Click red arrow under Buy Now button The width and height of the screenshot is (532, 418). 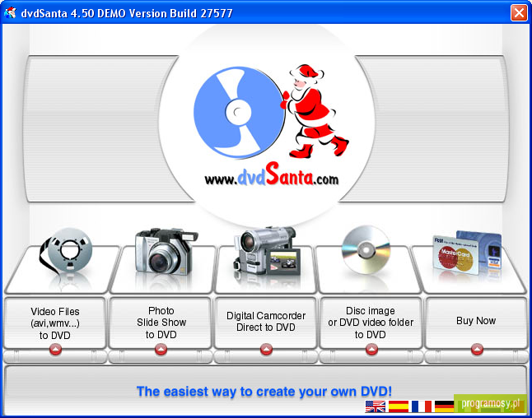477,349
